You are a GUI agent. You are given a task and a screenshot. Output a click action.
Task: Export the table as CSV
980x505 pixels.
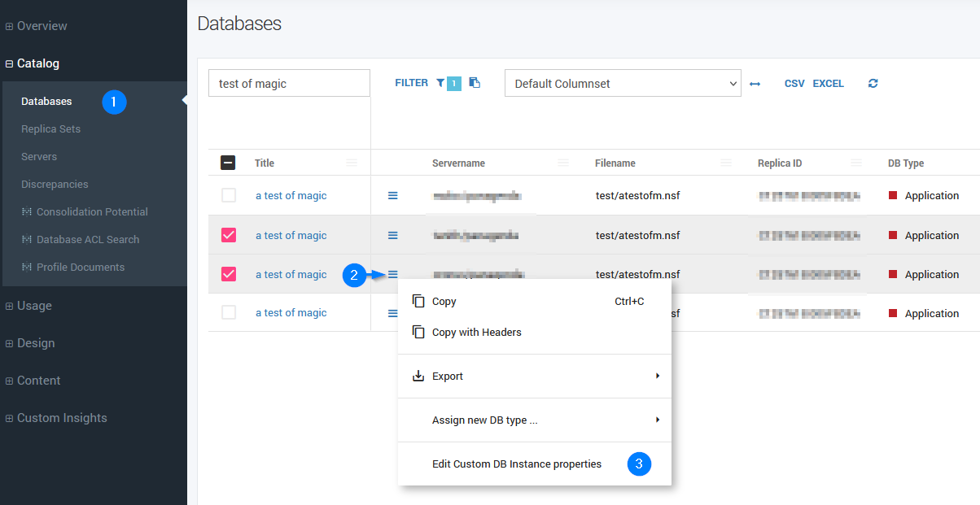794,84
